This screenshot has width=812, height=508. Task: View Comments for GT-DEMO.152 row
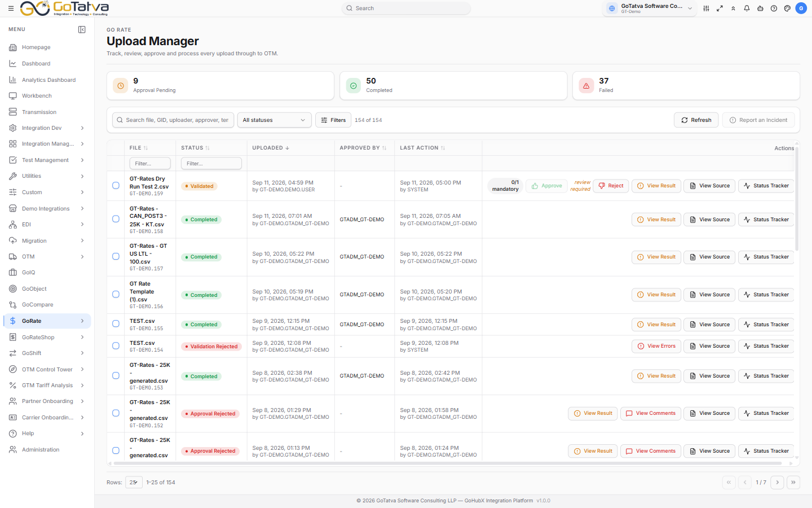click(651, 413)
